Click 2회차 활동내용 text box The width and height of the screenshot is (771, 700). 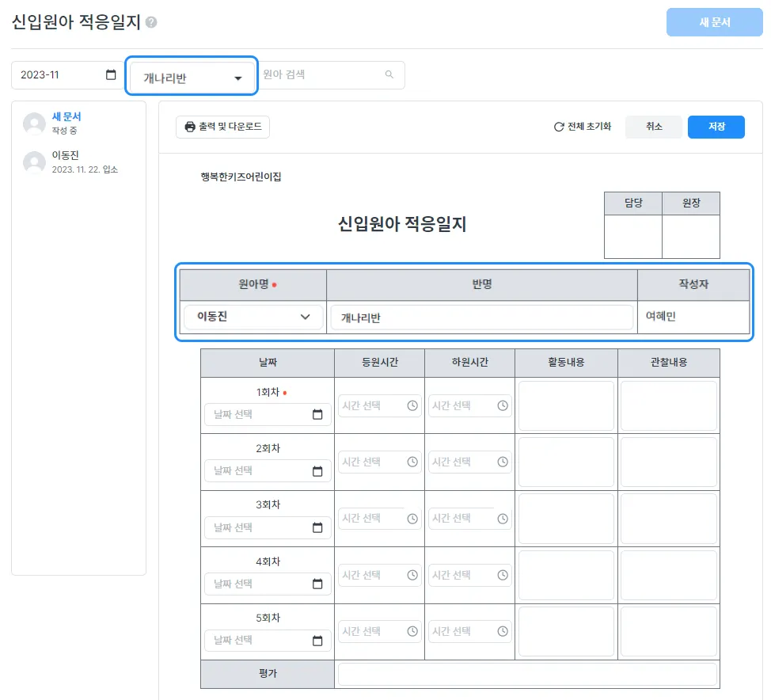coord(567,462)
